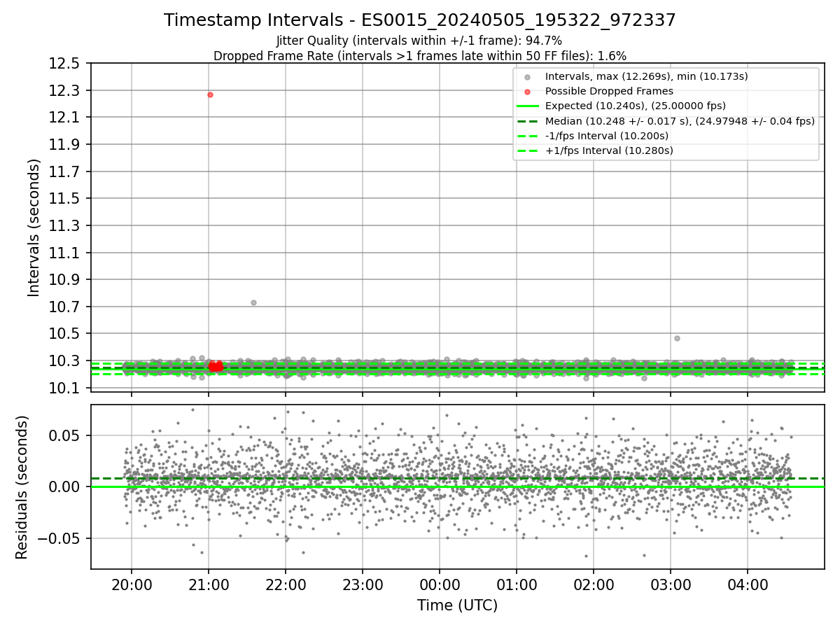Click the gray outlier point near 10.5 seconds at 03:00
The image size is (840, 630).
tap(677, 338)
